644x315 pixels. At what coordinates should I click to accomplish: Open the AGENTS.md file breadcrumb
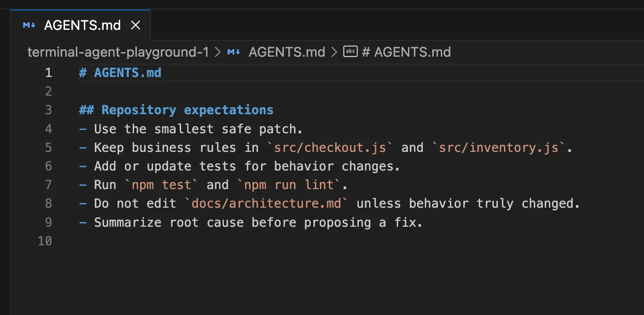287,52
